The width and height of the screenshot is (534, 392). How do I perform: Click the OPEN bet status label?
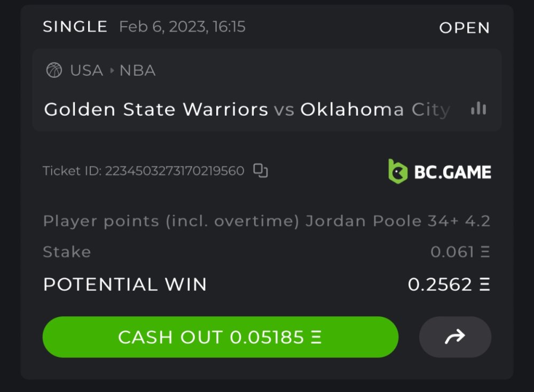pos(465,28)
